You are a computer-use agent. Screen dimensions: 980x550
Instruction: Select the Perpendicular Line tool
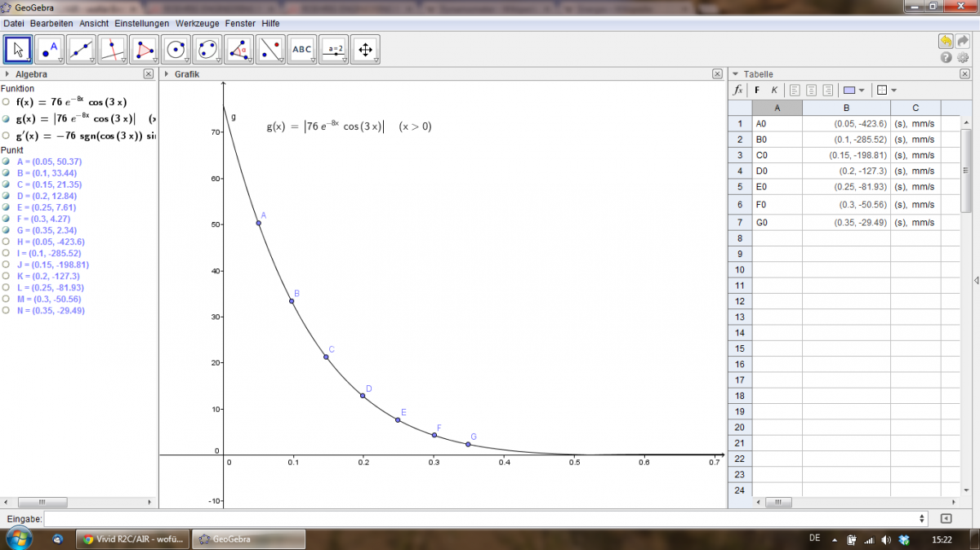point(112,50)
